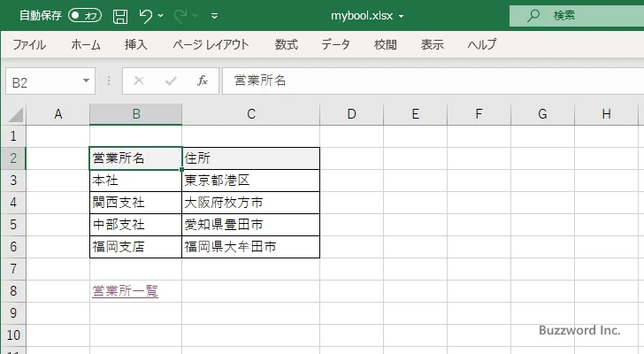Click the Save floppy disk icon
The height and width of the screenshot is (354, 644).
(120, 16)
